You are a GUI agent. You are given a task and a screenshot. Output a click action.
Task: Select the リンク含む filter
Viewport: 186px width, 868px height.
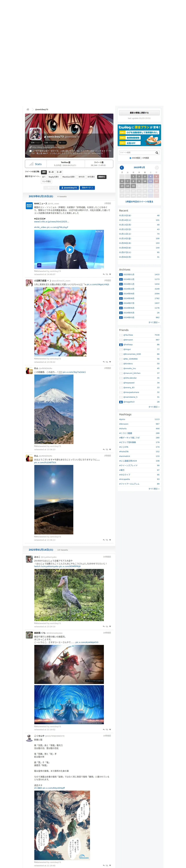47,182
